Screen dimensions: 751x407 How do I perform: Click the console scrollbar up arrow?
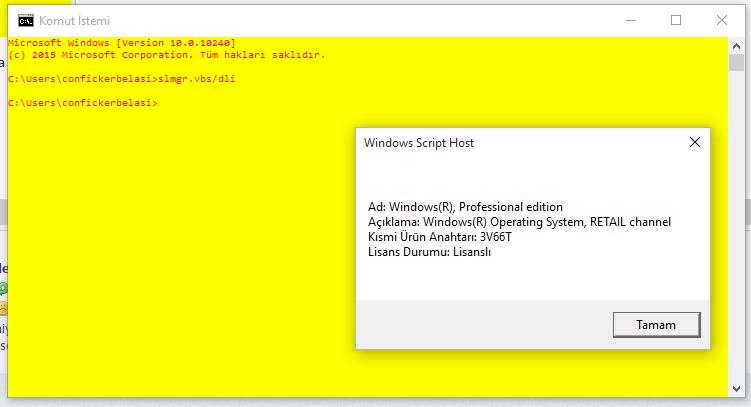[x=737, y=45]
